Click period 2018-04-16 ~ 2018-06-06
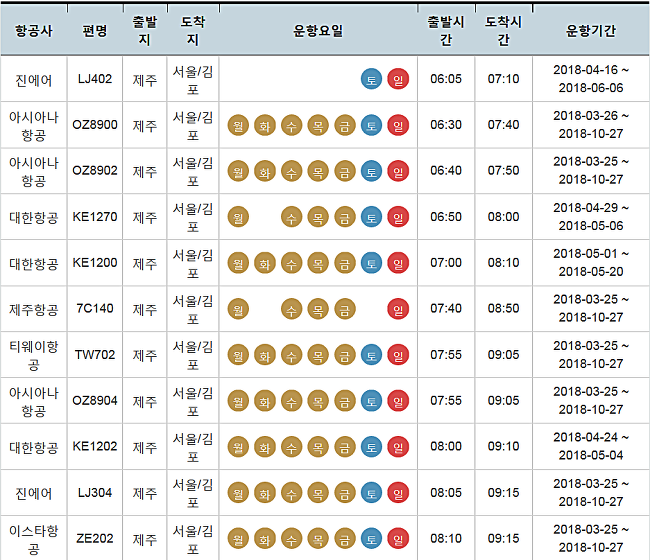Screen dimensions: 650x560 tap(591, 79)
